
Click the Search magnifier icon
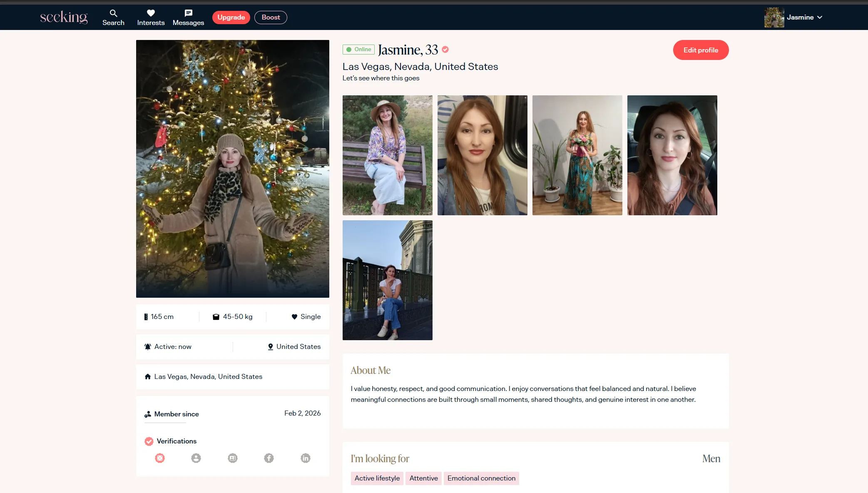click(113, 13)
